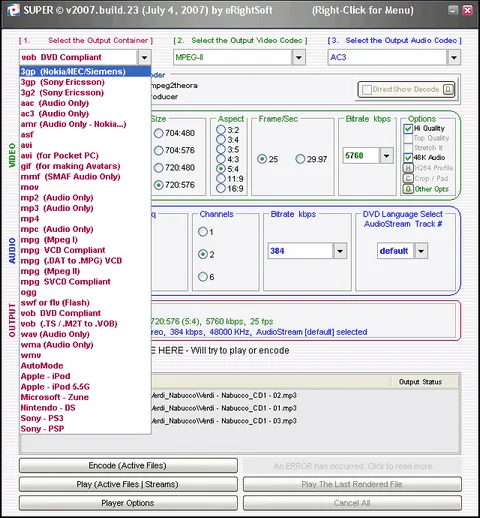Click the Other Opts label

tap(432, 189)
